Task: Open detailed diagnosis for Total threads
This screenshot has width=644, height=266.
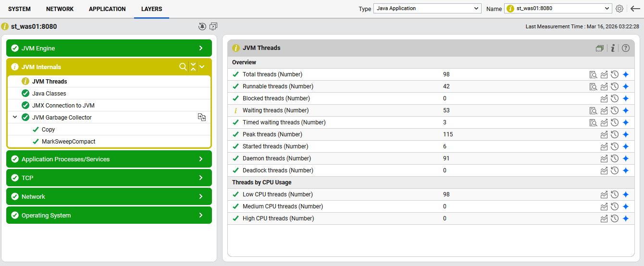Action: tap(593, 74)
